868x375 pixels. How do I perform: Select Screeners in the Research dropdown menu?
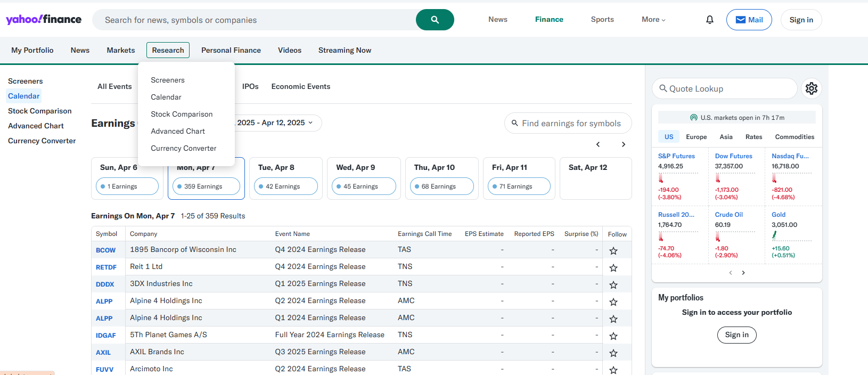point(168,80)
